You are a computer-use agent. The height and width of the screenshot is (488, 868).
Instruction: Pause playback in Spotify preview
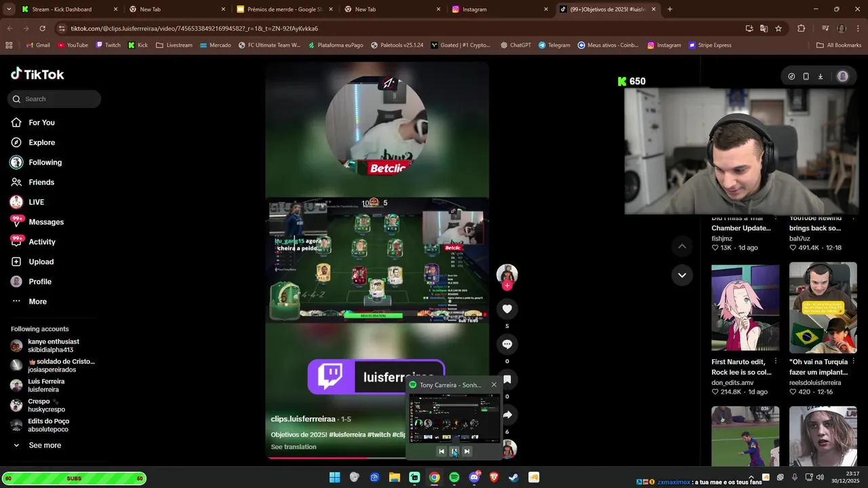point(454,451)
